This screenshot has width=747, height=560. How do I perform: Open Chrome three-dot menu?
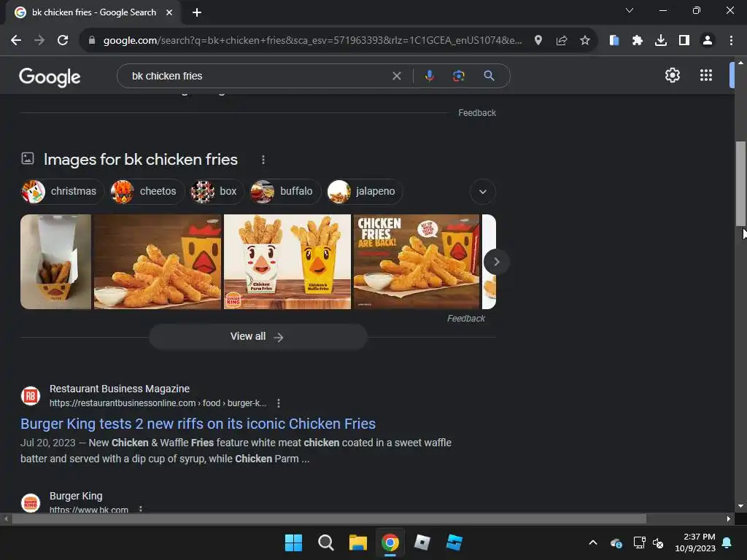731,41
